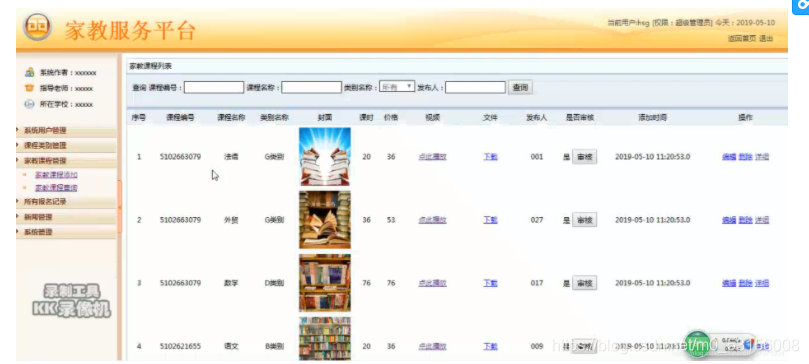The width and height of the screenshot is (809, 364).
Task: Click the 返回首页 link in header
Action: [742, 38]
